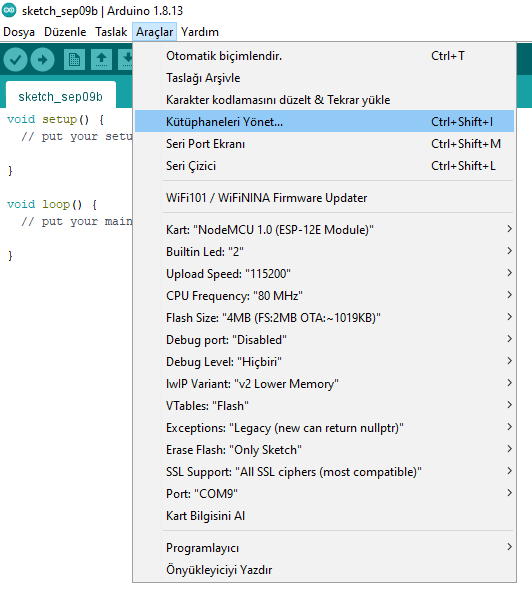Select the sketch_sep09b tab
Viewport: 532px width, 600px height.
pos(60,96)
